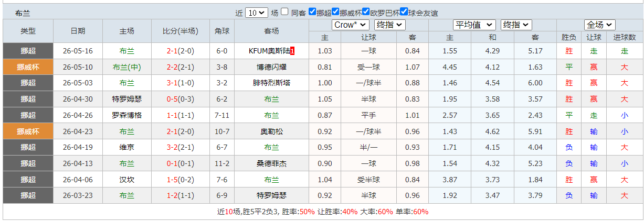Click the 比分(半场) column header
The width and height of the screenshot is (644, 221).
coord(181,31)
